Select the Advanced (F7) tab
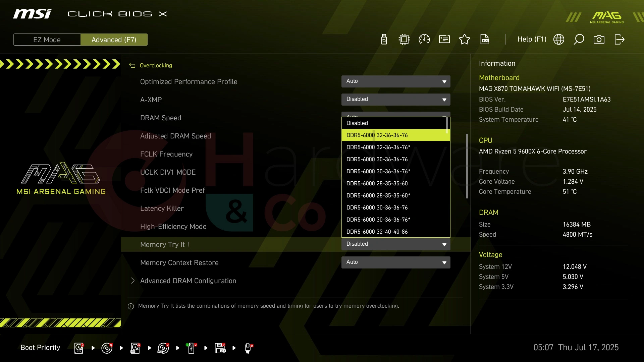 pyautogui.click(x=114, y=40)
